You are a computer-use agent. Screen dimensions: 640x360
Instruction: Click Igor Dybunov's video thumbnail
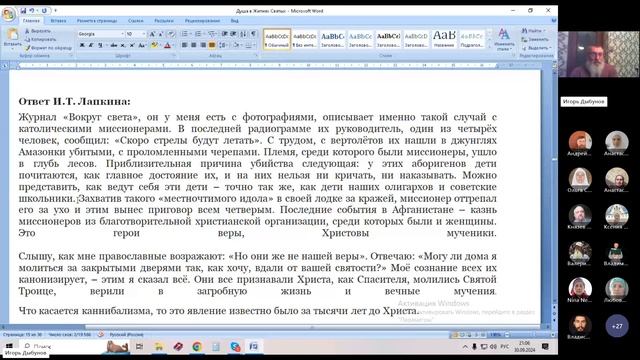pos(599,54)
